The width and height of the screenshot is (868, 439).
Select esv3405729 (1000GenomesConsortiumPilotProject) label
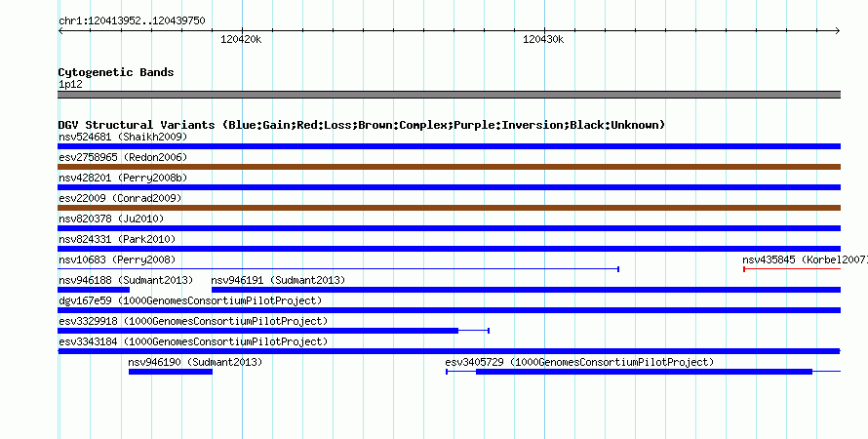pos(579,362)
